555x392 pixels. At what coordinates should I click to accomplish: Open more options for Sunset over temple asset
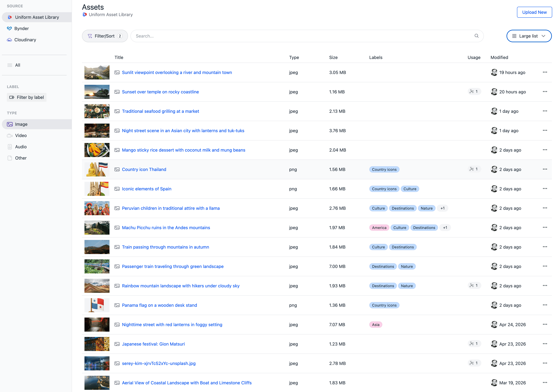click(x=545, y=92)
